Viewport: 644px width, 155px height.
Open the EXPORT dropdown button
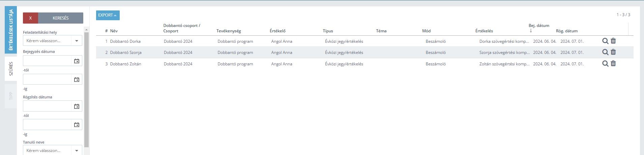click(x=108, y=15)
